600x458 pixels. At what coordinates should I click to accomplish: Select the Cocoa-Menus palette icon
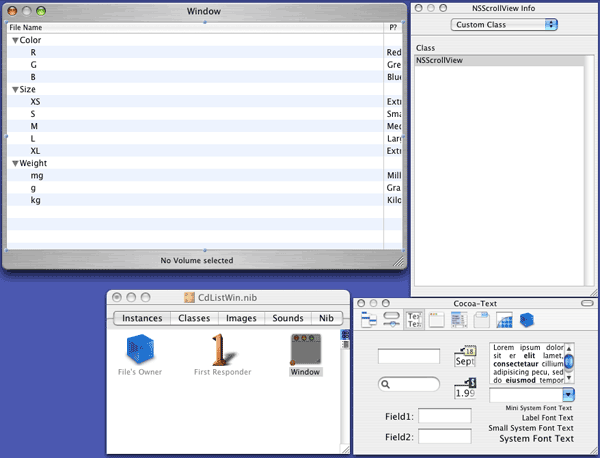(368, 320)
